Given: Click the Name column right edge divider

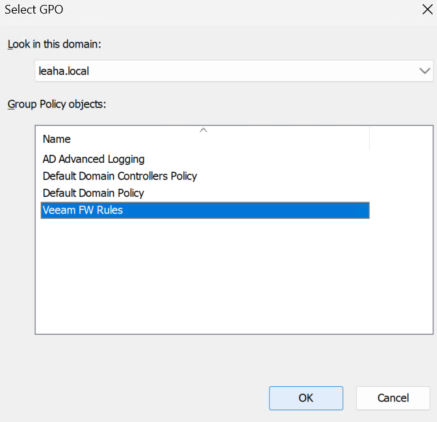Looking at the screenshot, I should tap(370, 139).
